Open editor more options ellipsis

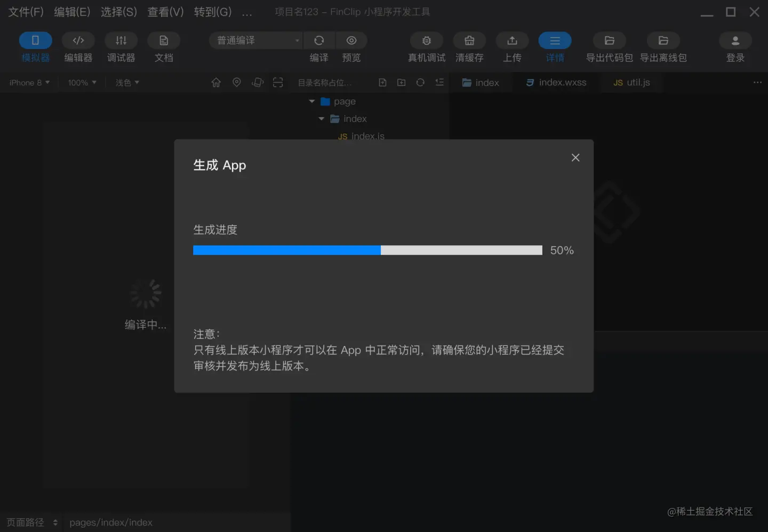click(757, 83)
